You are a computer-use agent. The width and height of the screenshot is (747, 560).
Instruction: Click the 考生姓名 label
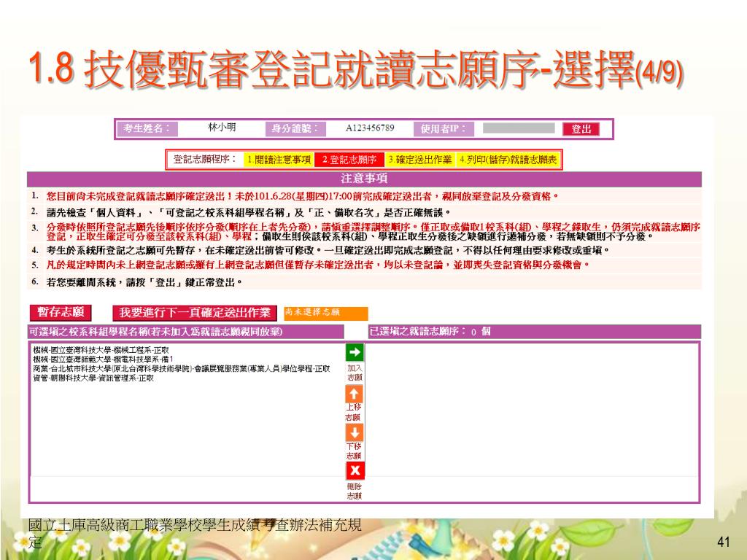[x=147, y=128]
